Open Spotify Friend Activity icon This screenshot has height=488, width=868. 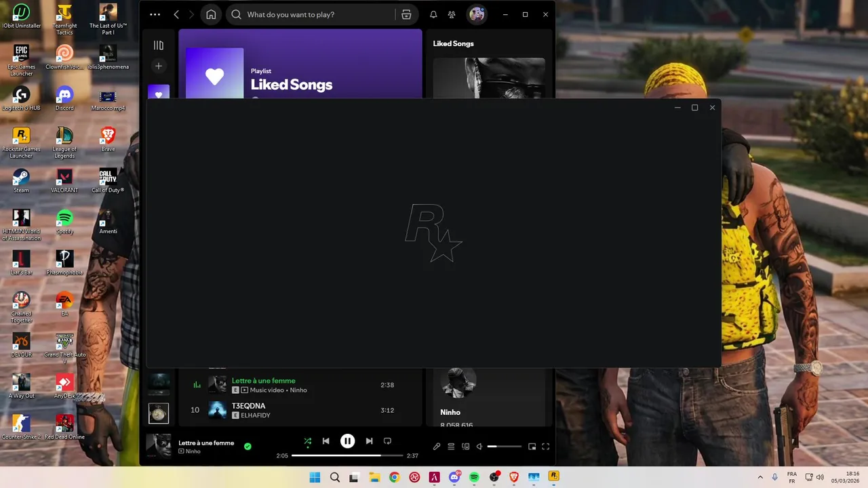point(452,14)
